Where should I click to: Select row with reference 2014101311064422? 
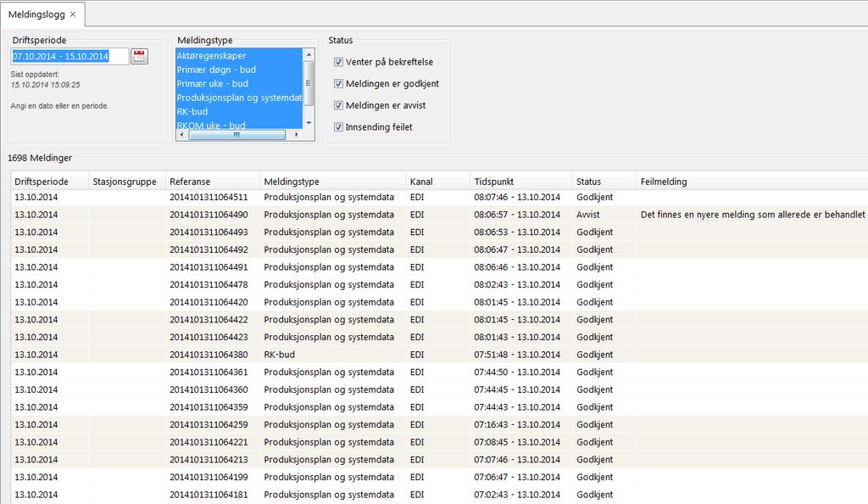pyautogui.click(x=440, y=320)
